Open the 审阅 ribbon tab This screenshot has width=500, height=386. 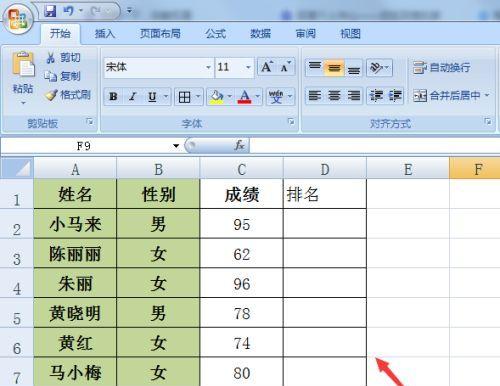click(306, 33)
